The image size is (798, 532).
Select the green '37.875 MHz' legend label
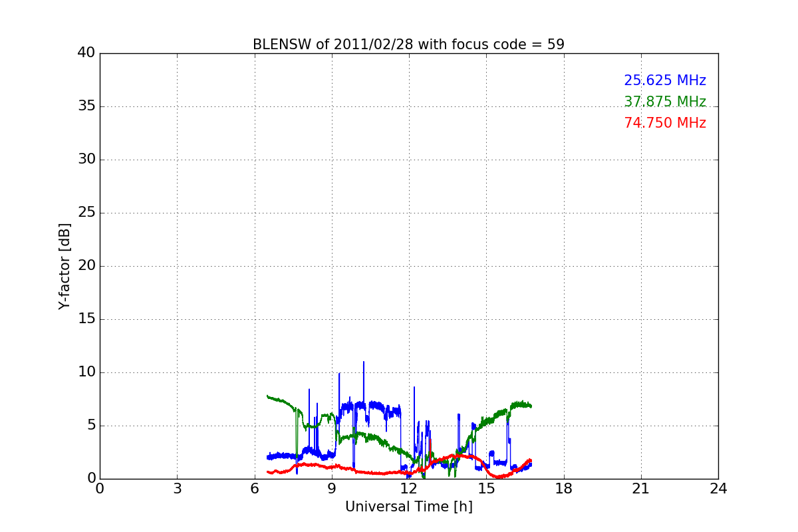pyautogui.click(x=665, y=102)
